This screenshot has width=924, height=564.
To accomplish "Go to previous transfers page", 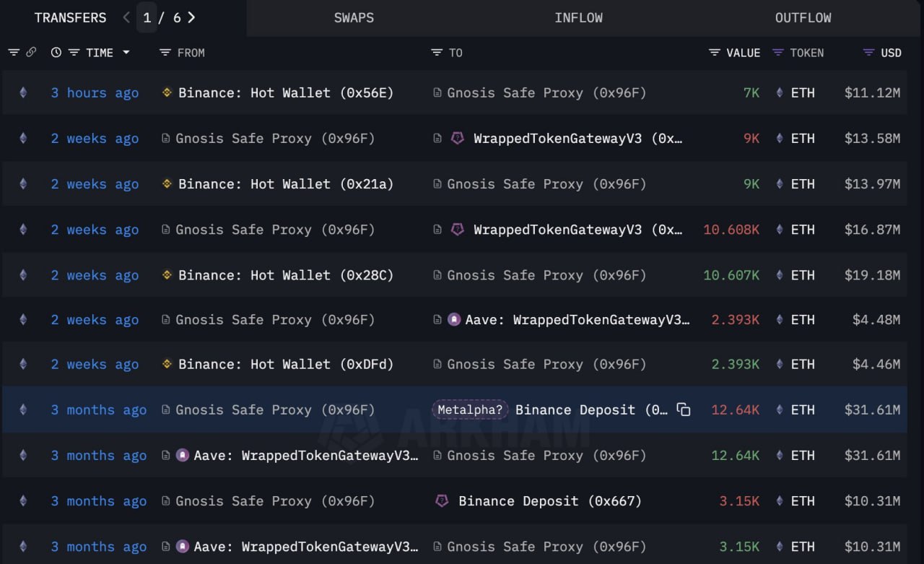I will point(126,17).
